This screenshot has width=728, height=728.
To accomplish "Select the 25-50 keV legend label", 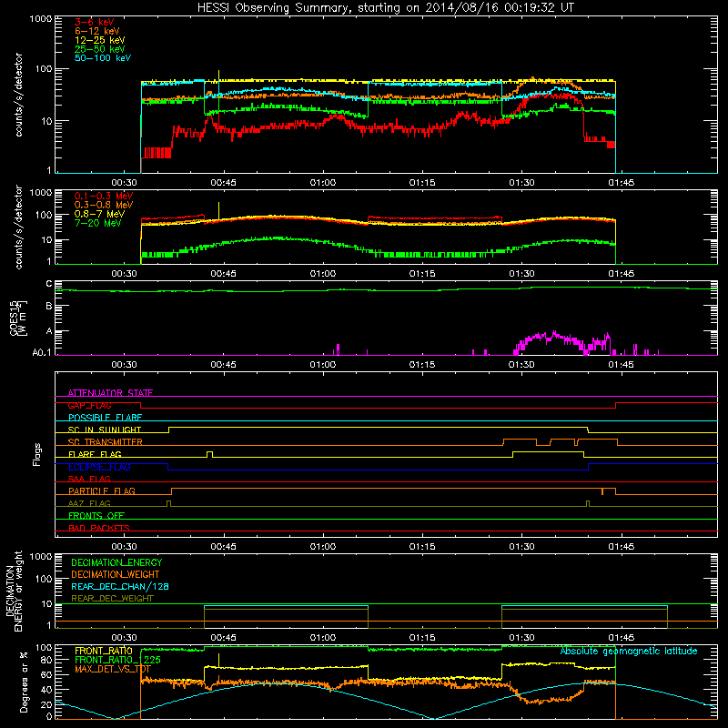I will point(100,49).
